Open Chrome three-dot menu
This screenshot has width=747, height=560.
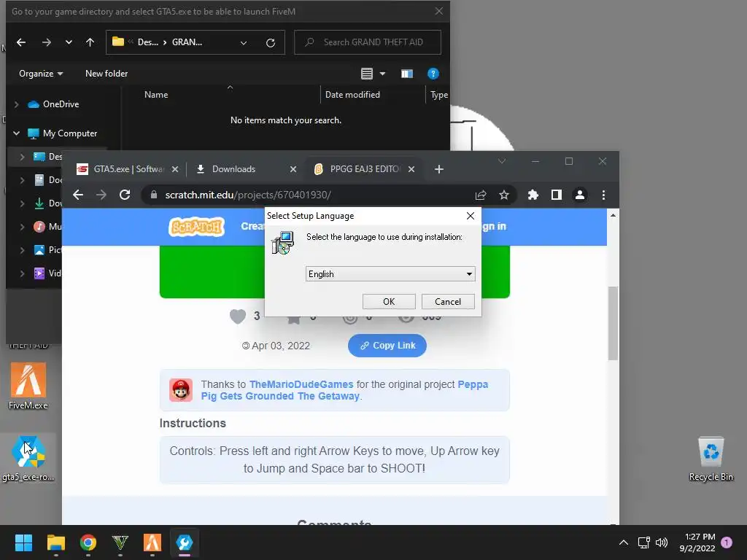pyautogui.click(x=603, y=195)
